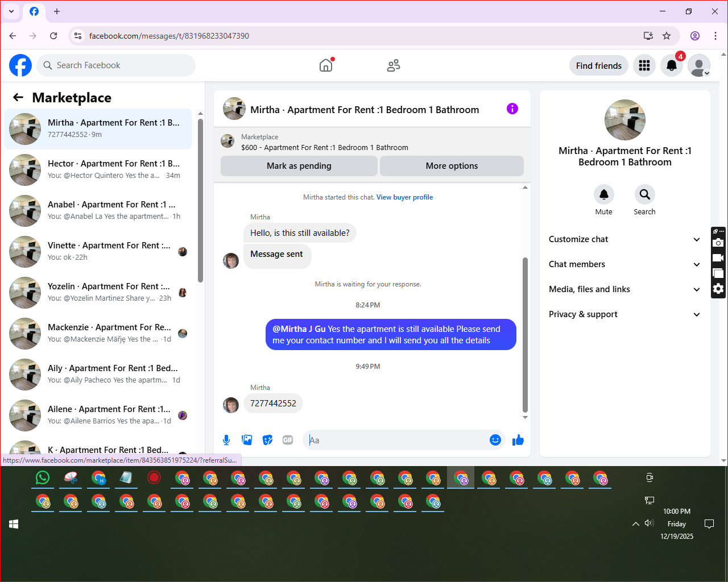This screenshot has height=582, width=728.
Task: Click the conversation list scrollbar
Action: [x=200, y=200]
